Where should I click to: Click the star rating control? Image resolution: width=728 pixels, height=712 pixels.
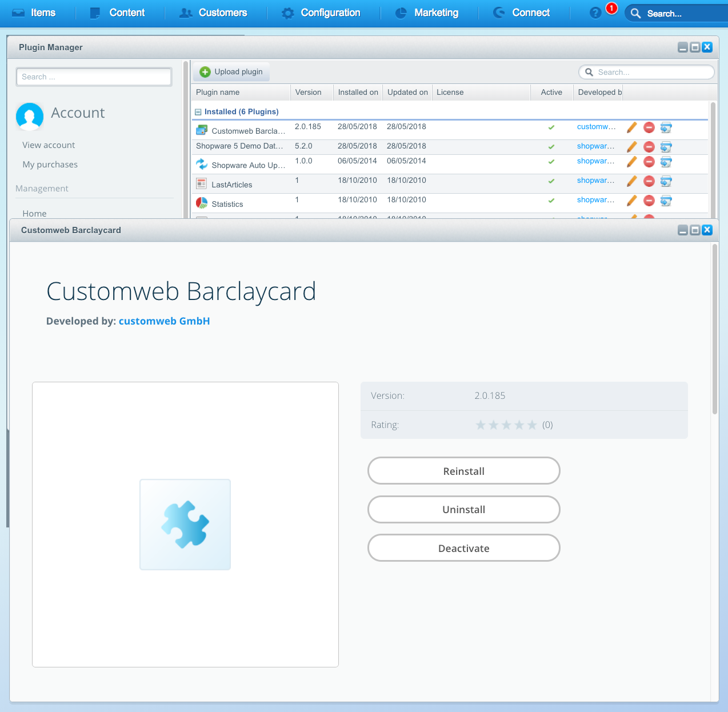pos(506,425)
